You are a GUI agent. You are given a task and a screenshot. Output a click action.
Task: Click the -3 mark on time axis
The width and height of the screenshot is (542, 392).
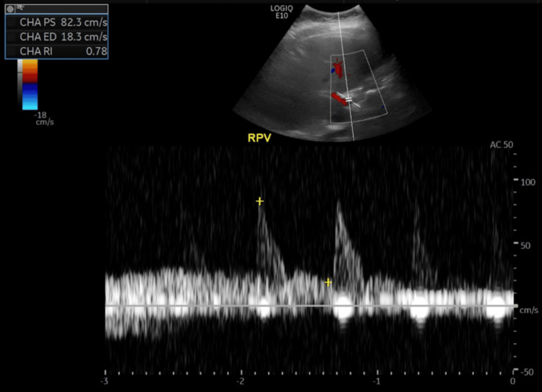104,381
